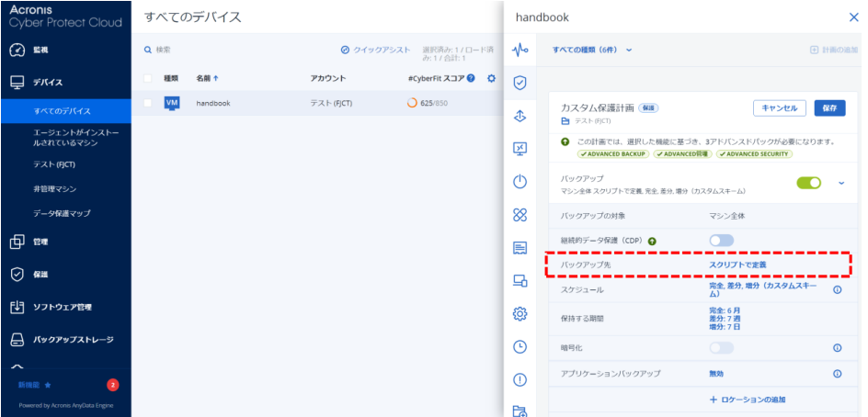This screenshot has height=417, width=868.
Task: Click info icon beside スケジュール row
Action: pyautogui.click(x=837, y=290)
